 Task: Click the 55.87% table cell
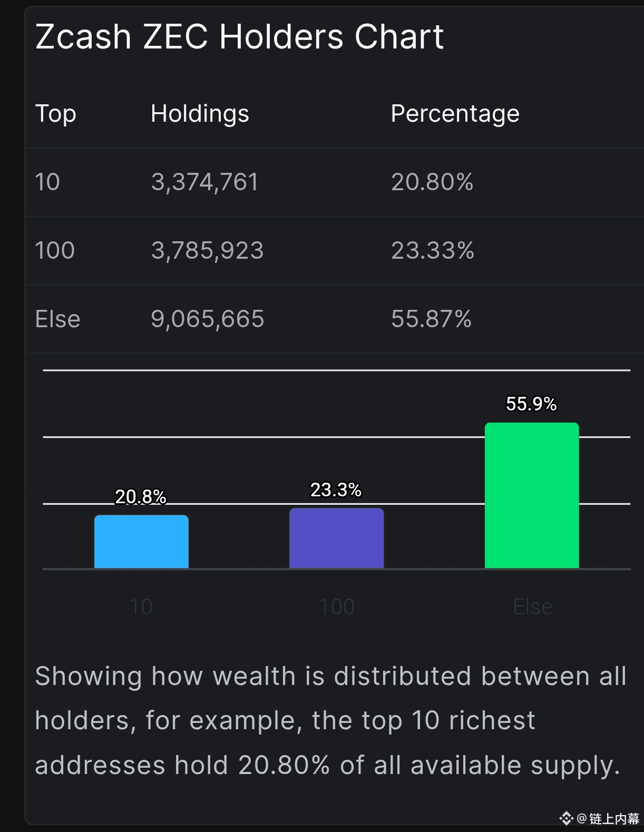tap(431, 319)
